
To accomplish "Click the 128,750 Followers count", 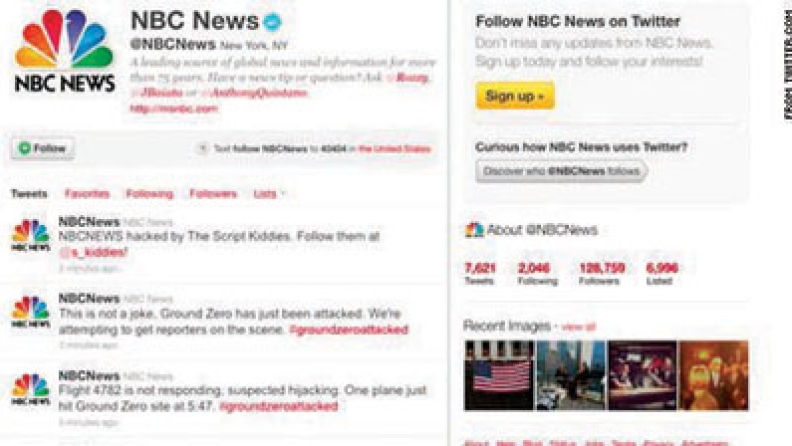I will pos(602,274).
